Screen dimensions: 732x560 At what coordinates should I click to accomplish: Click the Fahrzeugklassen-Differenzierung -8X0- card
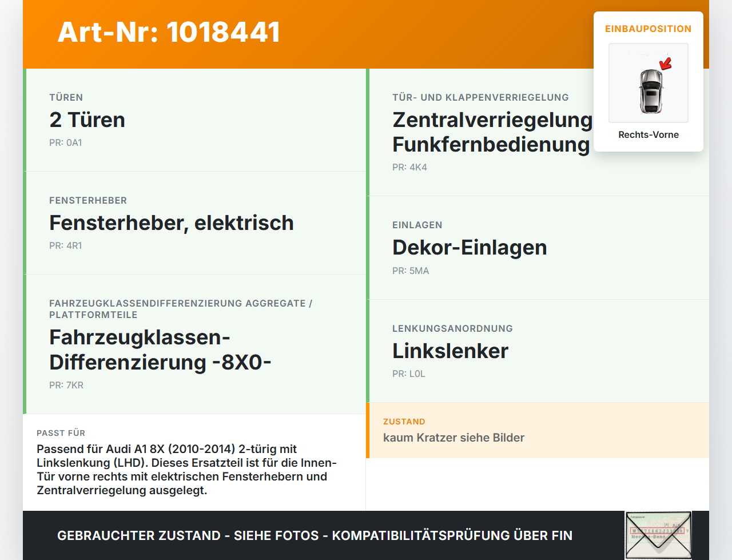click(x=194, y=344)
